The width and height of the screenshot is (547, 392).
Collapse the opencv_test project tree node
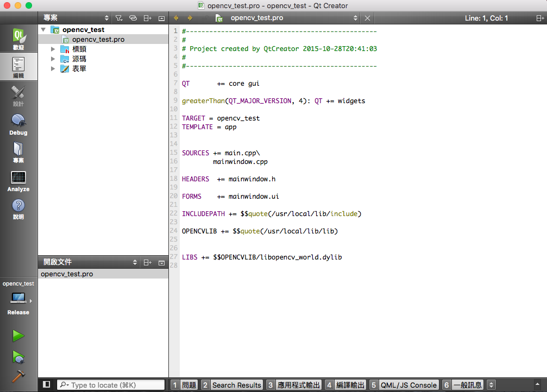[x=43, y=30]
